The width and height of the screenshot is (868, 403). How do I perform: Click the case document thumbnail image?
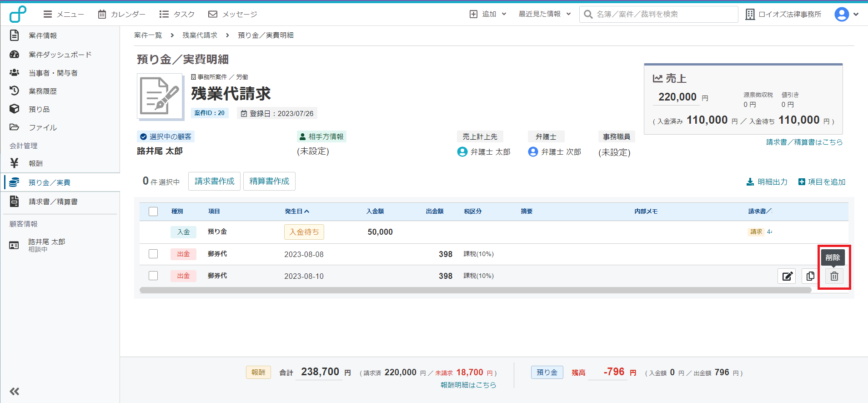[161, 97]
